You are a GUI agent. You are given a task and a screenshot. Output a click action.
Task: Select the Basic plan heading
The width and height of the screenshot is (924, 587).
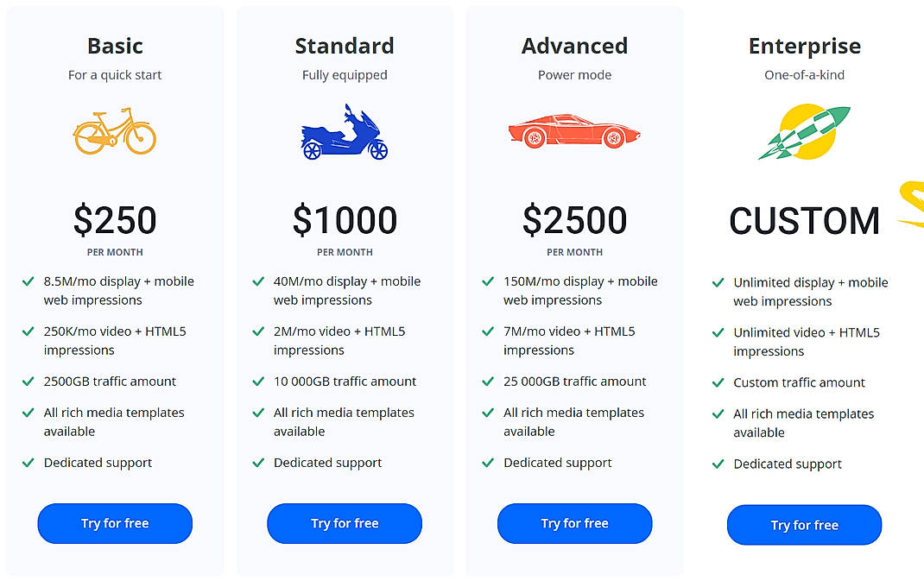tap(115, 46)
